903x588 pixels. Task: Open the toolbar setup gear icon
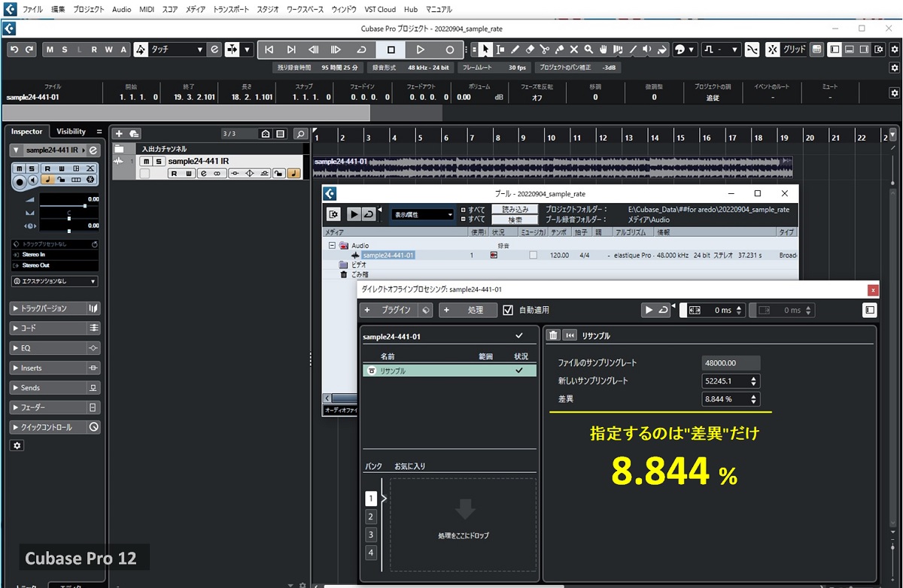click(x=894, y=50)
